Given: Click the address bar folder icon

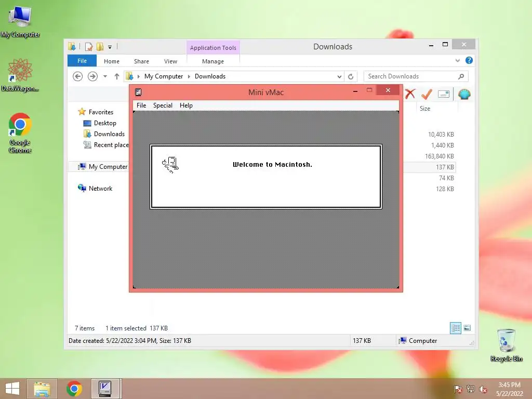Looking at the screenshot, I should (129, 76).
